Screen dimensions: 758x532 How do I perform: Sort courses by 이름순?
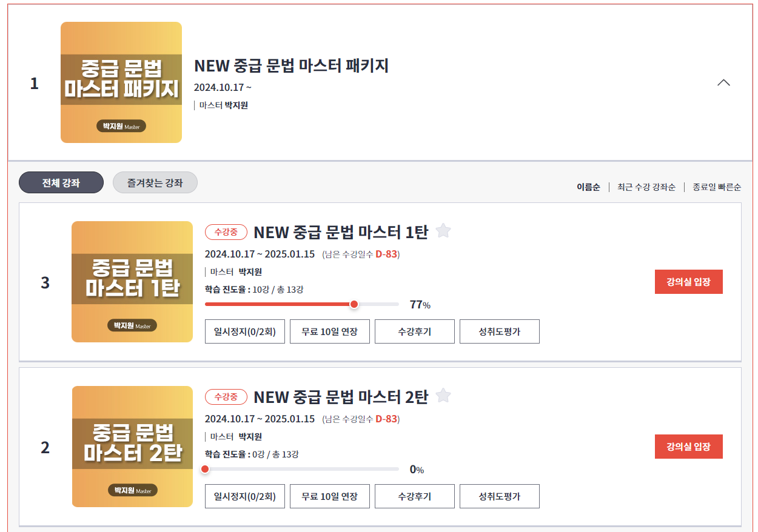pos(588,187)
